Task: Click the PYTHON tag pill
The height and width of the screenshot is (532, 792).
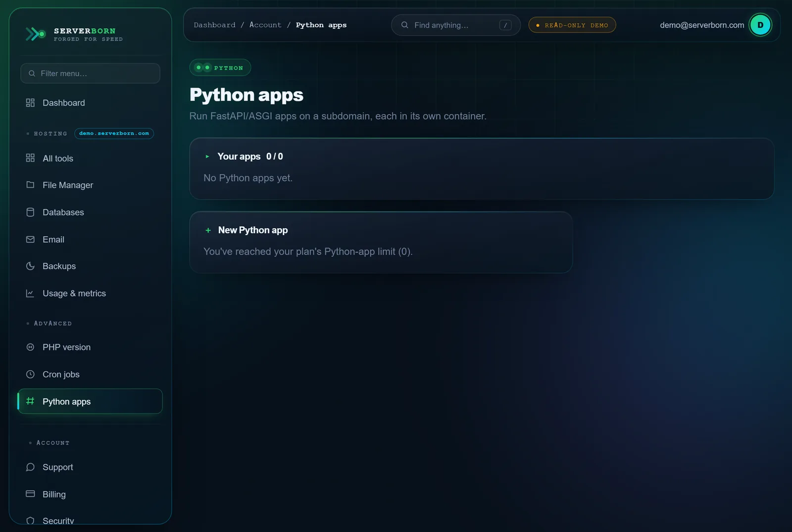Action: point(220,67)
